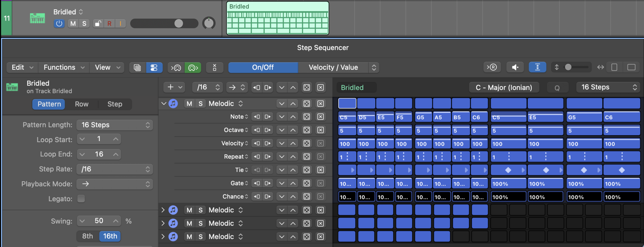Image resolution: width=644 pixels, height=247 pixels.
Task: Switch to the Row tab
Action: point(82,104)
